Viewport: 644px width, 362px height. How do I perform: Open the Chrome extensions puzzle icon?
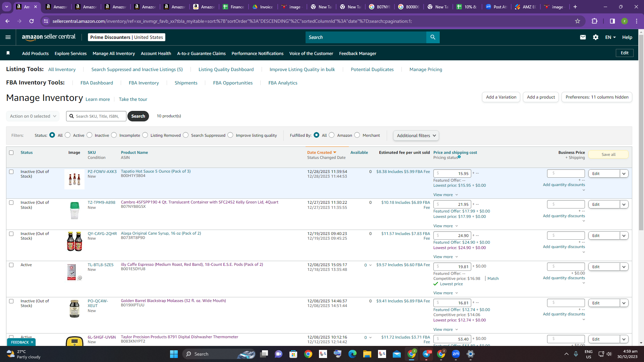coord(594,21)
